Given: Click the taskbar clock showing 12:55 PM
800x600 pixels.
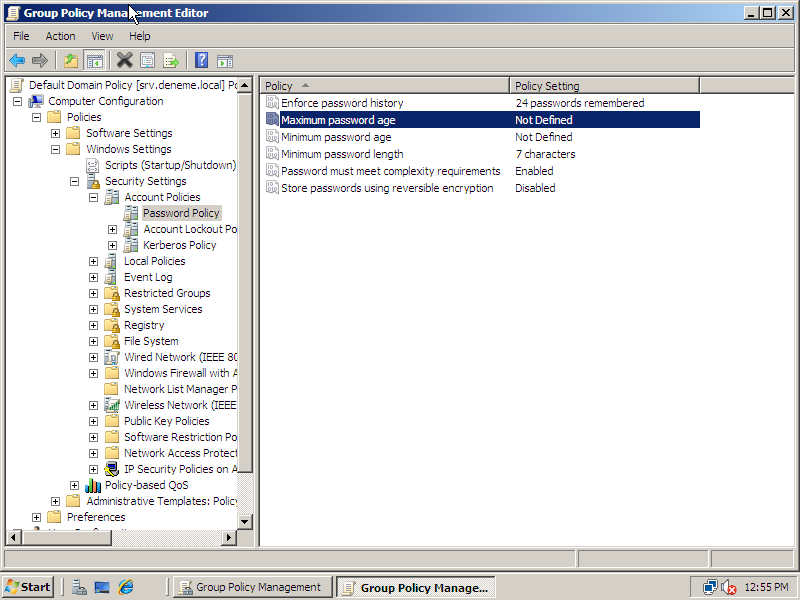Looking at the screenshot, I should click(766, 587).
